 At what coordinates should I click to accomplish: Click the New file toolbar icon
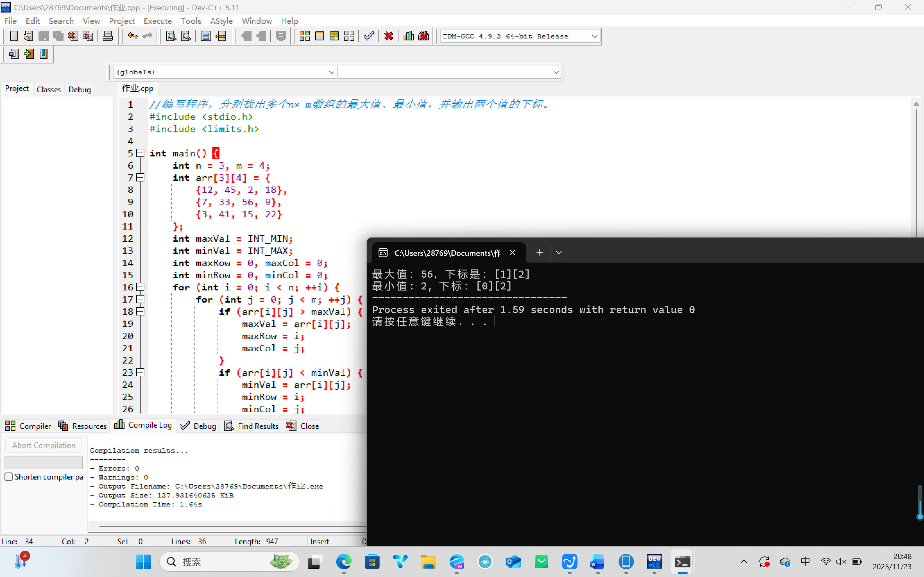tap(14, 36)
